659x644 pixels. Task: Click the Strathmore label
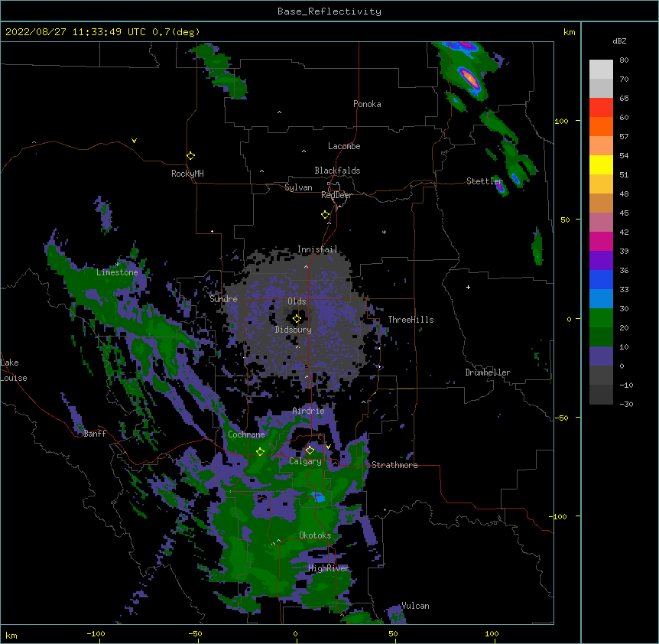394,465
